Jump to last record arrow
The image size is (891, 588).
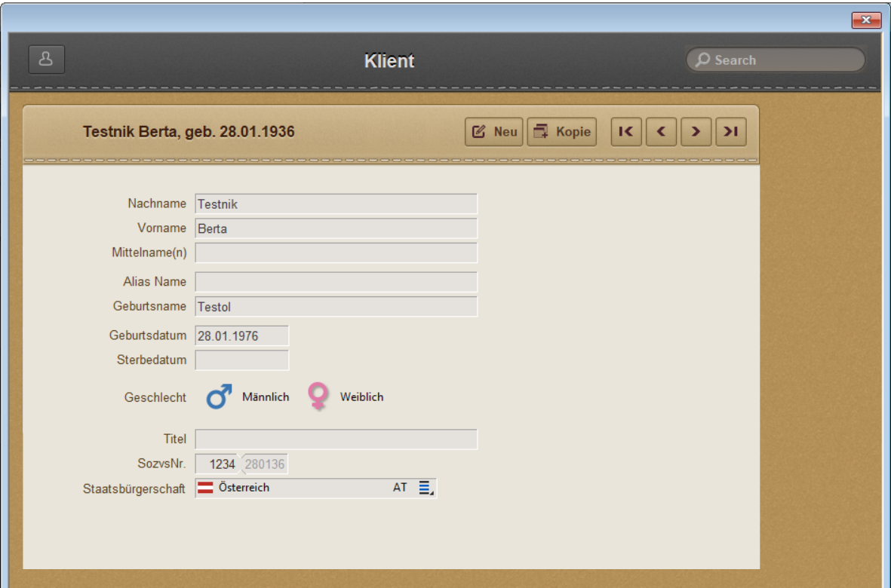click(x=730, y=132)
